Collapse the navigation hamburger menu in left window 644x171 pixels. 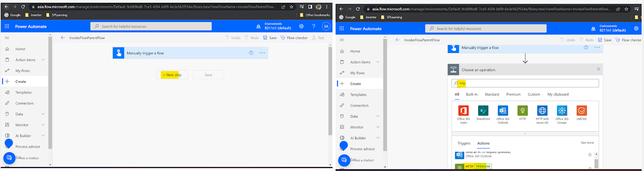7,38
